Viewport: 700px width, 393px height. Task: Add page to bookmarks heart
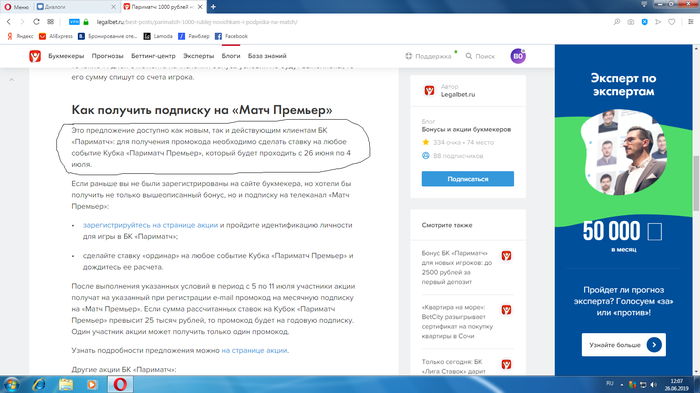[x=671, y=22]
